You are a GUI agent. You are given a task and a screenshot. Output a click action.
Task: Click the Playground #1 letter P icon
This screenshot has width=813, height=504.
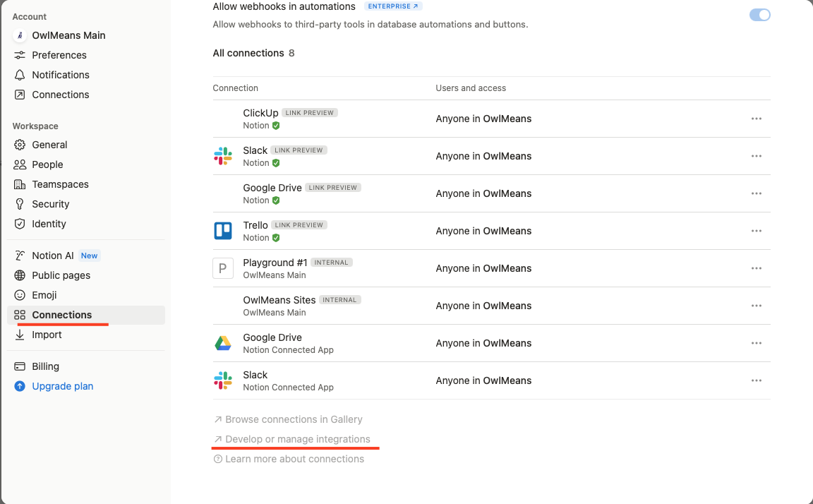coord(223,268)
